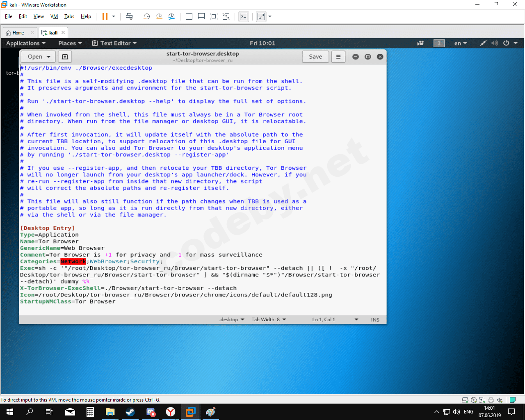
Task: Open the Text Editor app menu
Action: [114, 43]
